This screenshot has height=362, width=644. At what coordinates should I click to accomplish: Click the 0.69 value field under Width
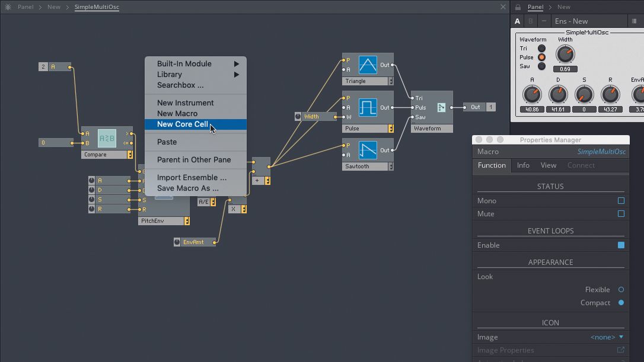pos(565,69)
